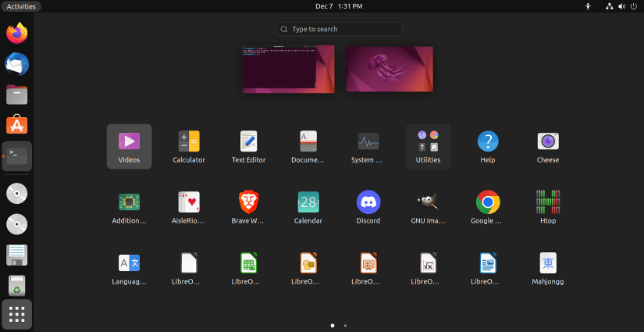This screenshot has height=332, width=644.
Task: Open the Trash from the dock
Action: point(17,286)
